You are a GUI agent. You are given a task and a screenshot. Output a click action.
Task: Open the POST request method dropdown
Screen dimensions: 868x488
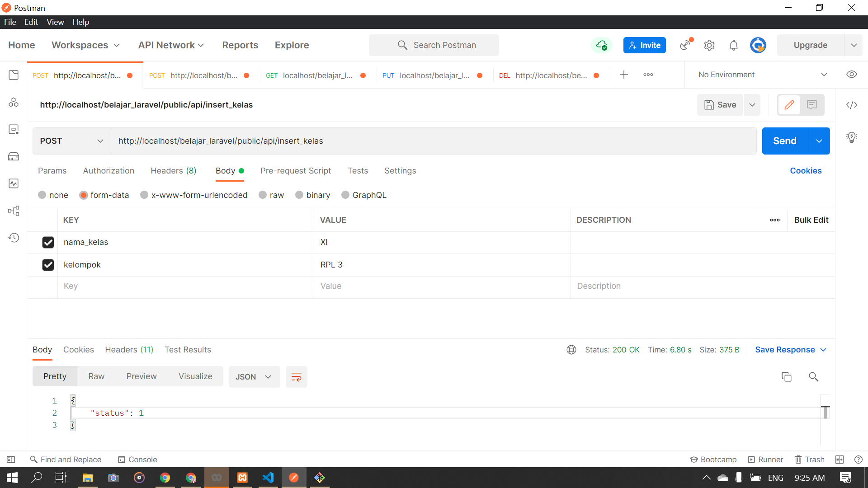tap(71, 141)
